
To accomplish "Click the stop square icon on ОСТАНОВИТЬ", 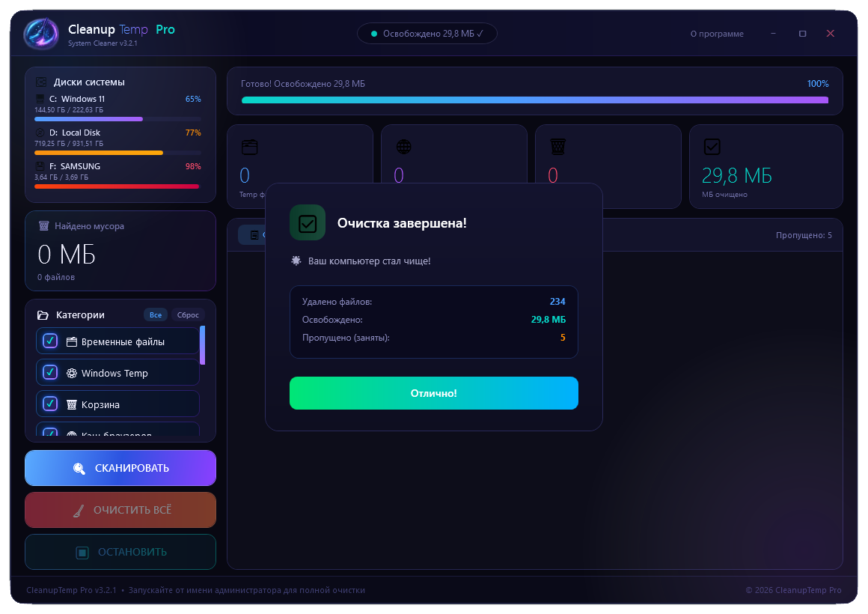I will tap(82, 553).
